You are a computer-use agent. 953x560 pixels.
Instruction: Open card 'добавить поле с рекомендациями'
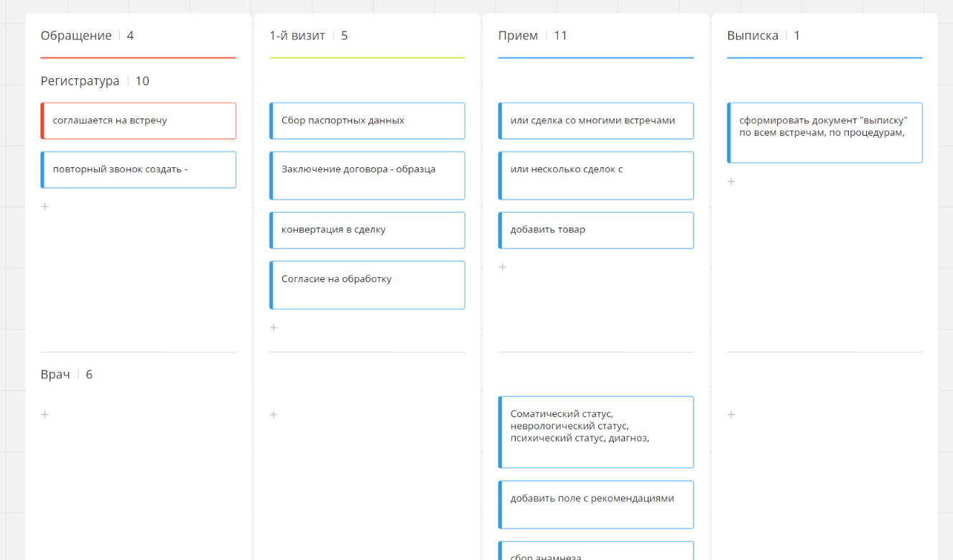pos(596,505)
